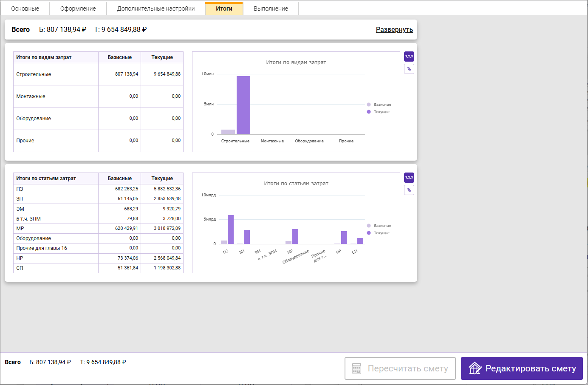This screenshot has height=385, width=588.
Task: Switch first chart to 1,2,3 absolute values
Action: click(409, 57)
